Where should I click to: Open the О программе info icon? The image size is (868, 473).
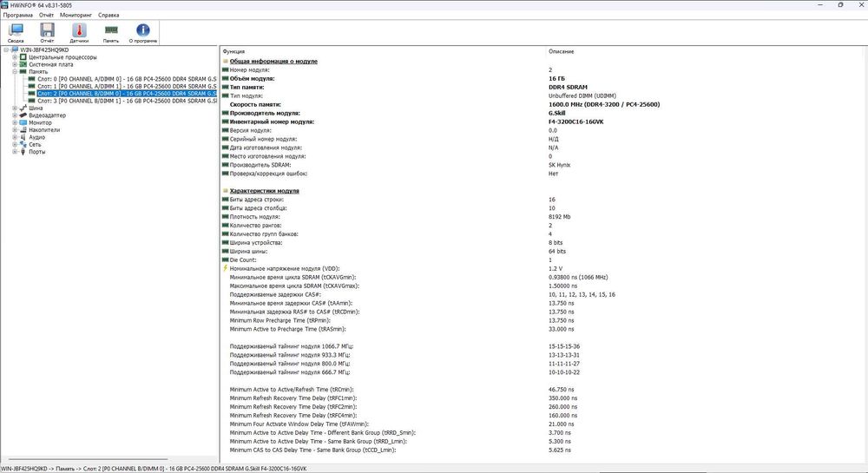[143, 33]
